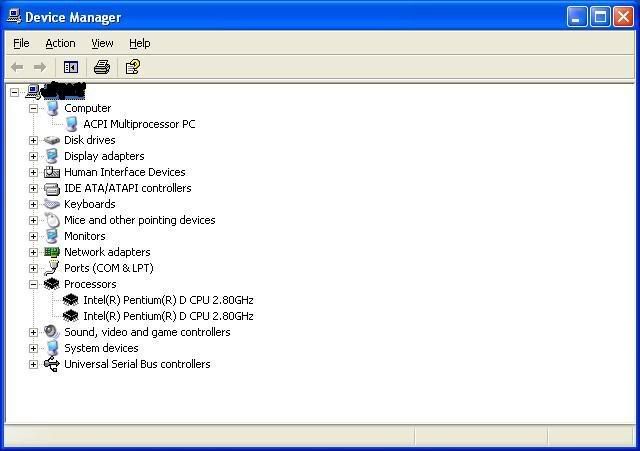
Task: Open the File menu
Action: (21, 43)
